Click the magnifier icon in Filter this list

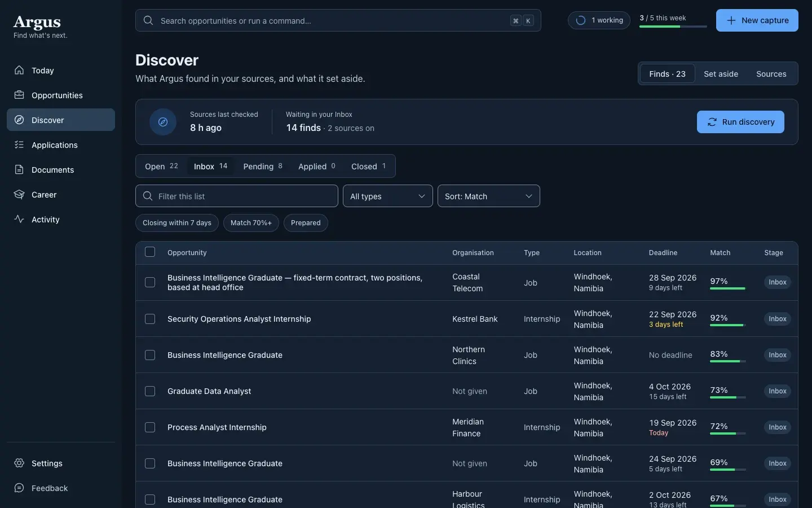[148, 196]
